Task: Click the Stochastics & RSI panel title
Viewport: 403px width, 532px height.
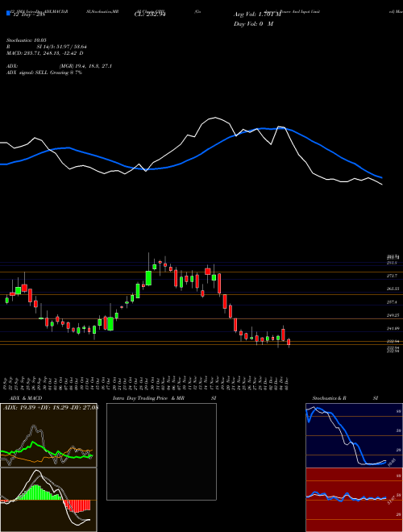Action: point(345,398)
